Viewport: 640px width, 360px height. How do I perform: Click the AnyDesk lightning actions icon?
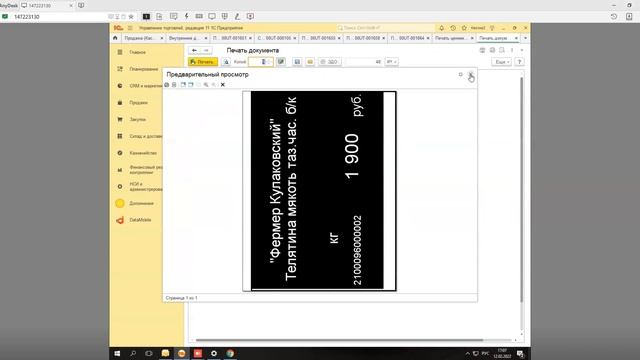(187, 16)
